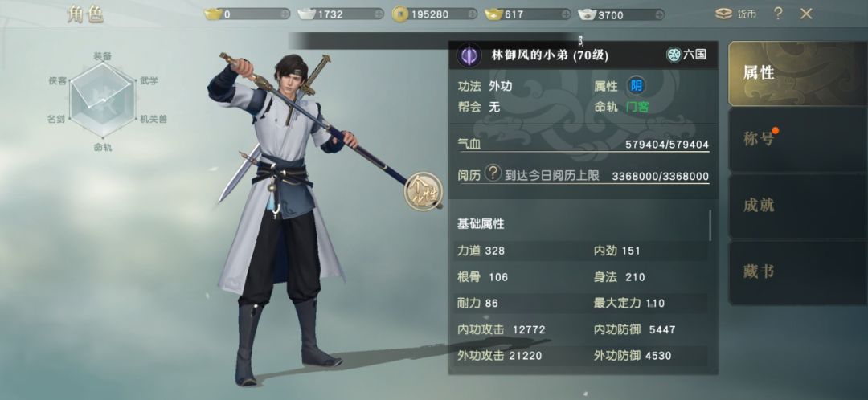
Task: Switch to the 属性 tab
Action: click(x=797, y=72)
